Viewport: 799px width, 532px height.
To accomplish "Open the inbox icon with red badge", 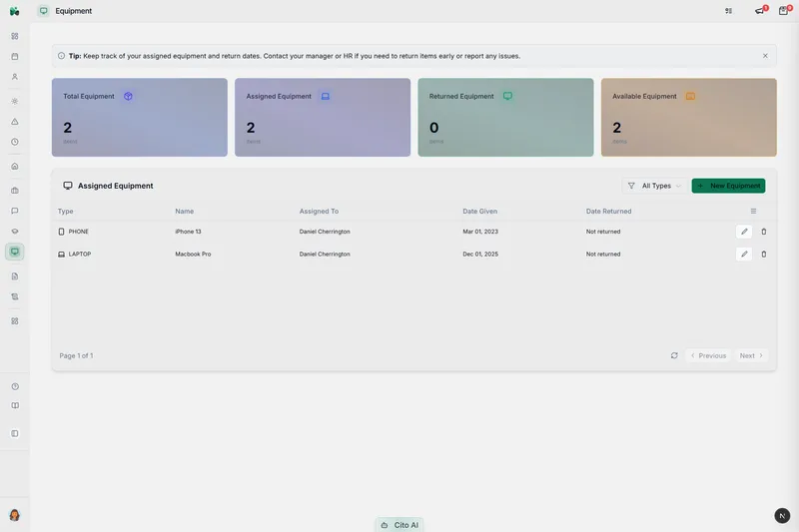I will click(x=784, y=11).
